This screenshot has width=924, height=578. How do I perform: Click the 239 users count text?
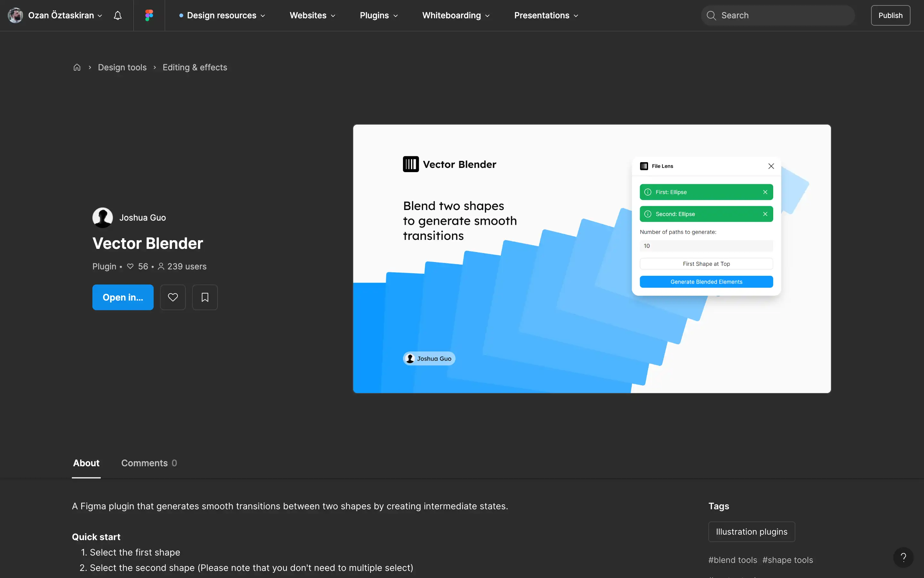pyautogui.click(x=187, y=267)
